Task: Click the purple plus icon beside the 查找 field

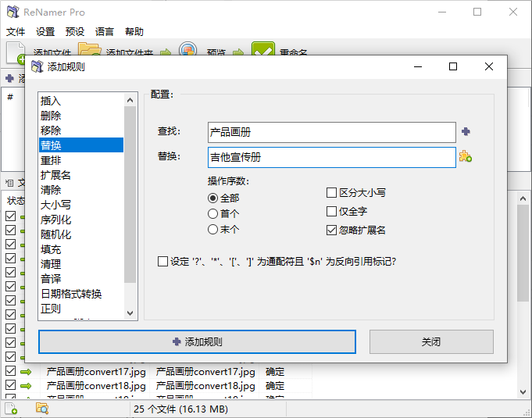Action: [466, 131]
